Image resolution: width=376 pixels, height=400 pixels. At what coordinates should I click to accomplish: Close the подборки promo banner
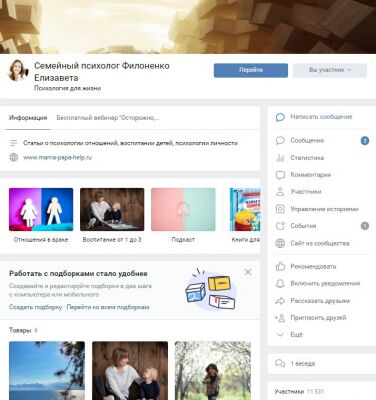click(248, 272)
